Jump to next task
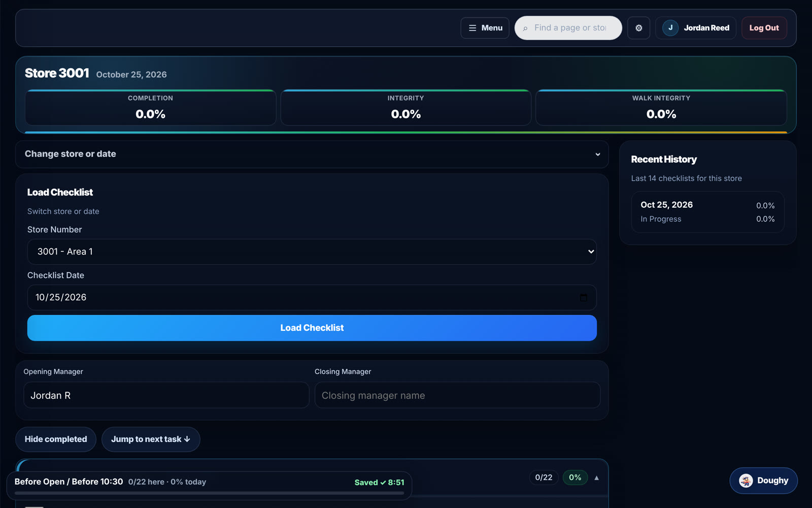The image size is (812, 508). tap(151, 439)
